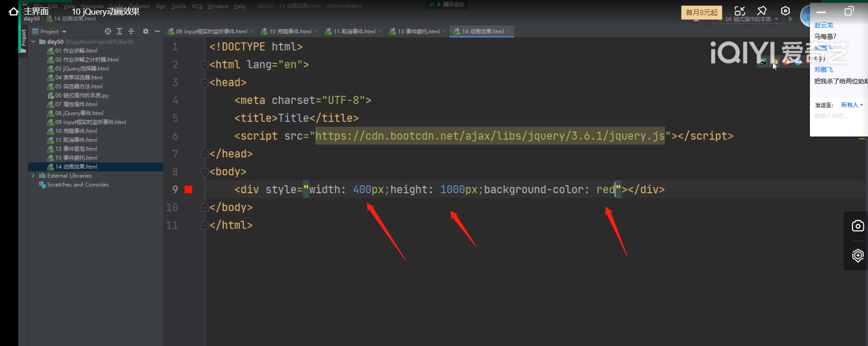The height and width of the screenshot is (346, 868).
Task: Open the Tools menu
Action: [x=178, y=6]
